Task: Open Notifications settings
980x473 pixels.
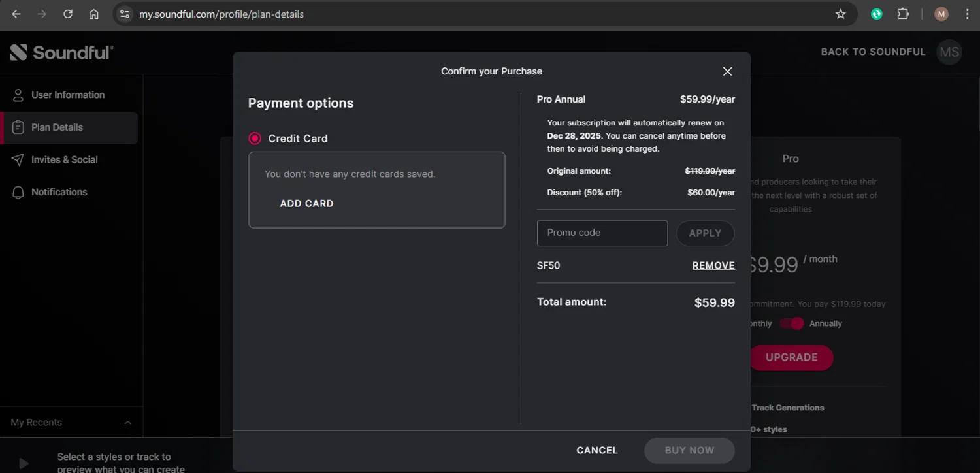Action: [x=69, y=192]
